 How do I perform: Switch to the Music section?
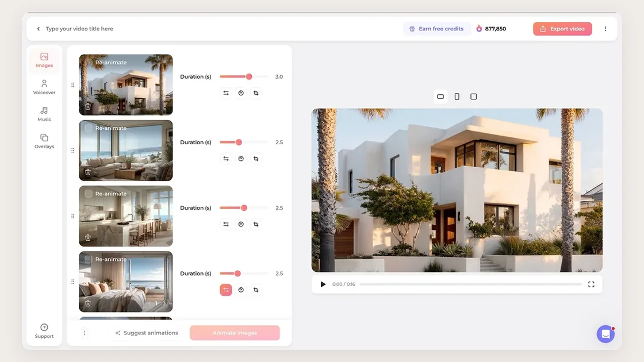(x=44, y=114)
